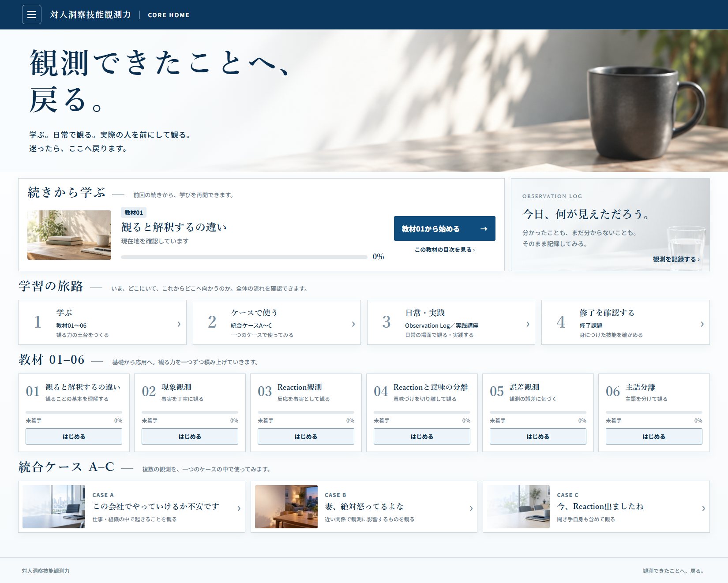The image size is (728, 583).
Task: Open 観測を記録する link in Observation Log
Action: pyautogui.click(x=676, y=259)
